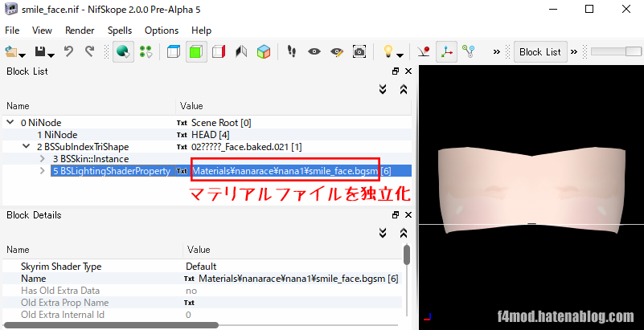Open the View menu
Viewport: 644px width, 330px height.
coord(42,31)
